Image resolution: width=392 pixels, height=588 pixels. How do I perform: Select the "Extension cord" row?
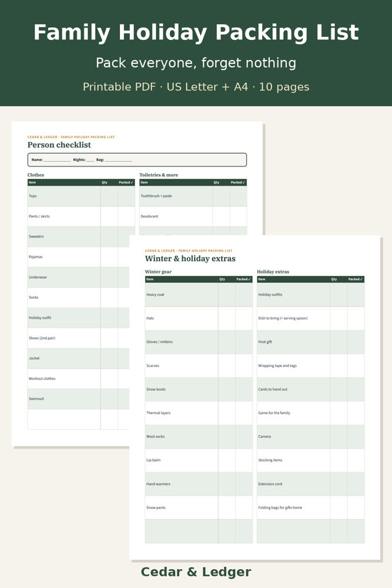pyautogui.click(x=311, y=484)
